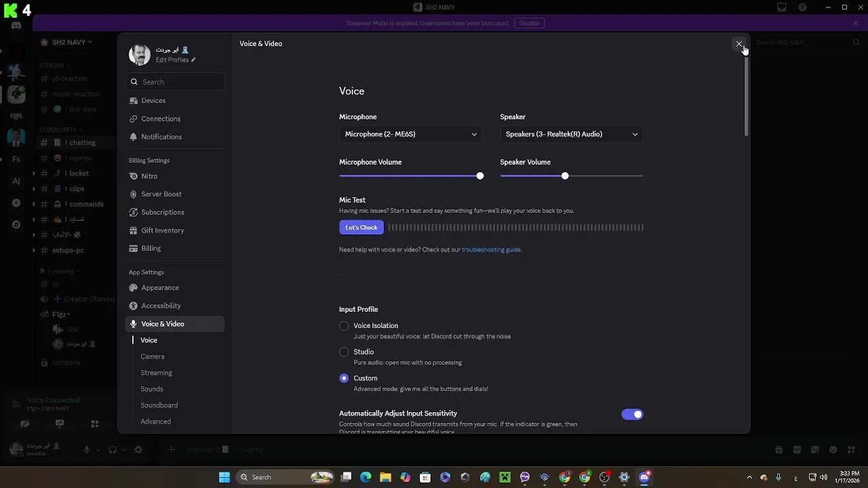This screenshot has height=488, width=868.
Task: Open File Explorer from the taskbar
Action: click(x=385, y=477)
